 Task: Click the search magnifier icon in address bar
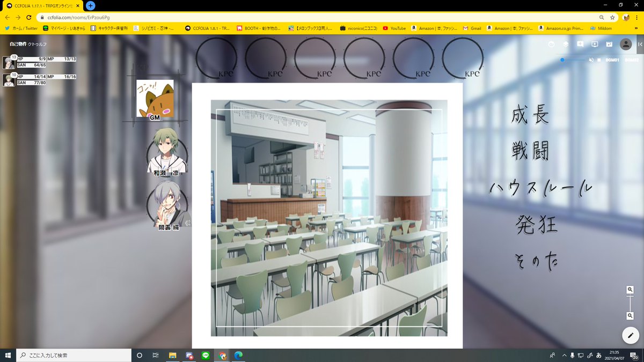tap(602, 17)
